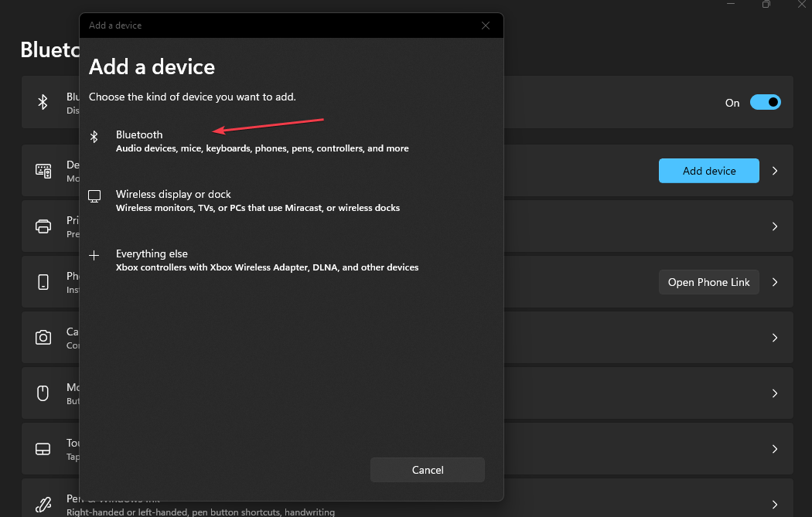This screenshot has height=517, width=812.
Task: Select the Everything else option
Action: coord(291,260)
